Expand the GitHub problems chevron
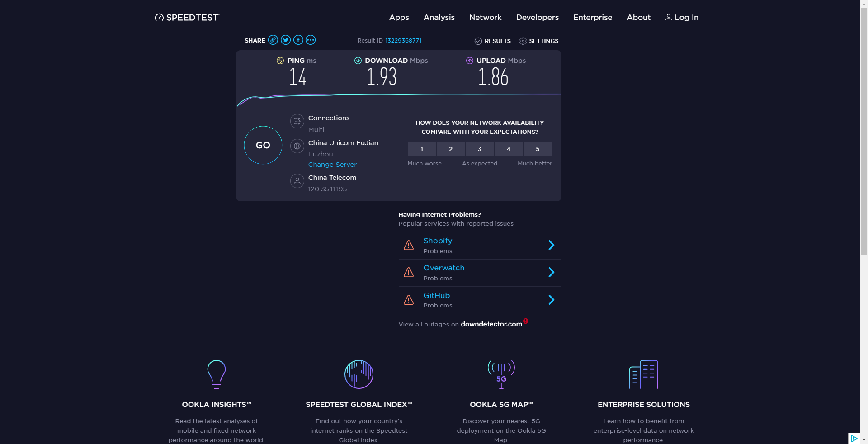 tap(552, 300)
